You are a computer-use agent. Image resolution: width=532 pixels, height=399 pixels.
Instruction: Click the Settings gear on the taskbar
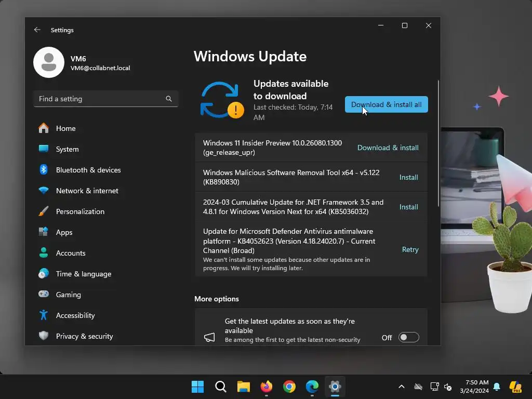[x=335, y=387]
